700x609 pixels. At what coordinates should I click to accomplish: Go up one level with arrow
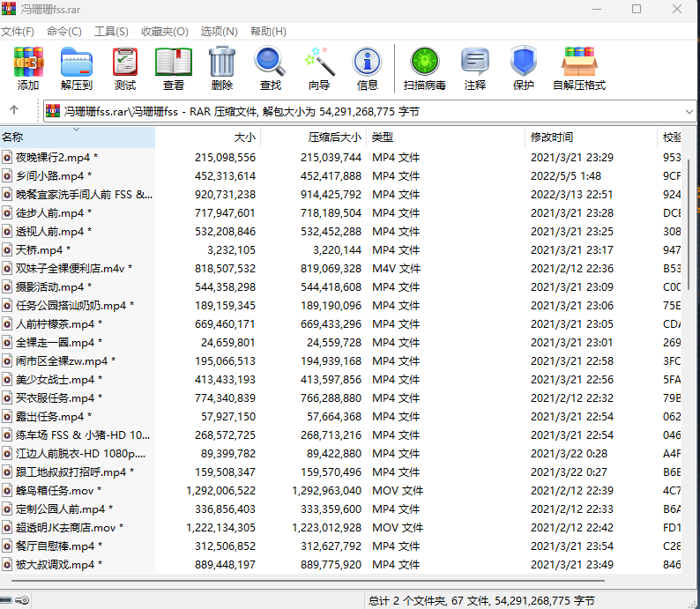click(14, 110)
